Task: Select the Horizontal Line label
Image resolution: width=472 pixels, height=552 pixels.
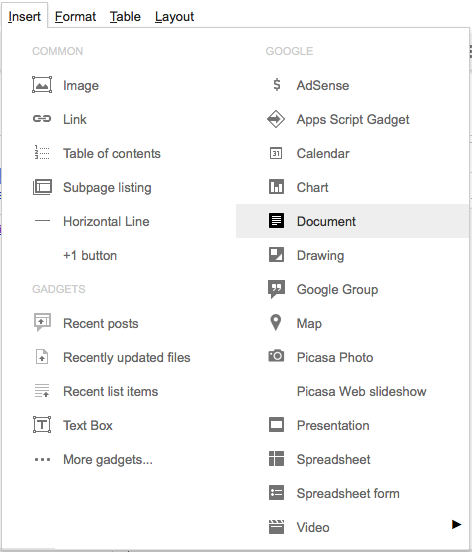Action: coord(106,221)
